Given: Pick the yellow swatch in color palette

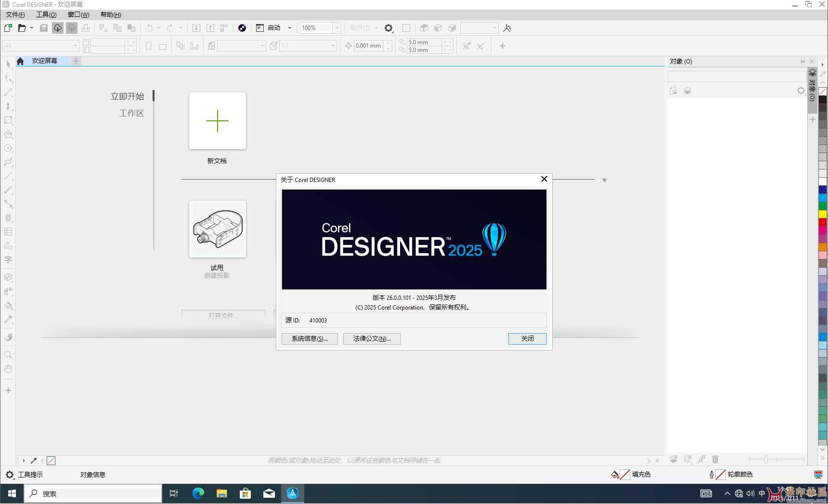Looking at the screenshot, I should [823, 214].
